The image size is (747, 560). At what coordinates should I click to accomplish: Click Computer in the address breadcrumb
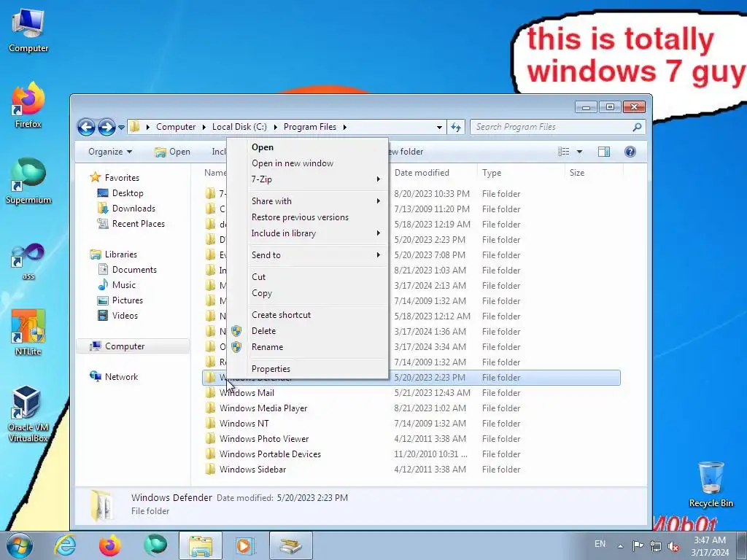pos(176,127)
